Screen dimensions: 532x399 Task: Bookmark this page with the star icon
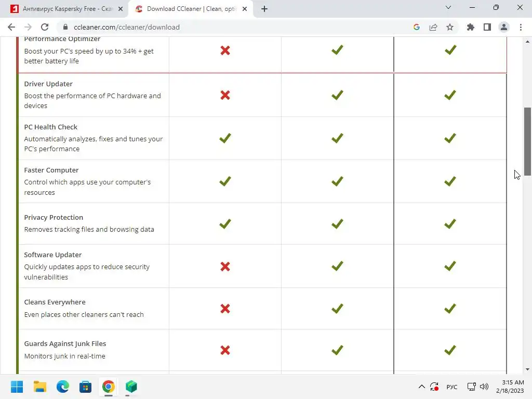450,27
